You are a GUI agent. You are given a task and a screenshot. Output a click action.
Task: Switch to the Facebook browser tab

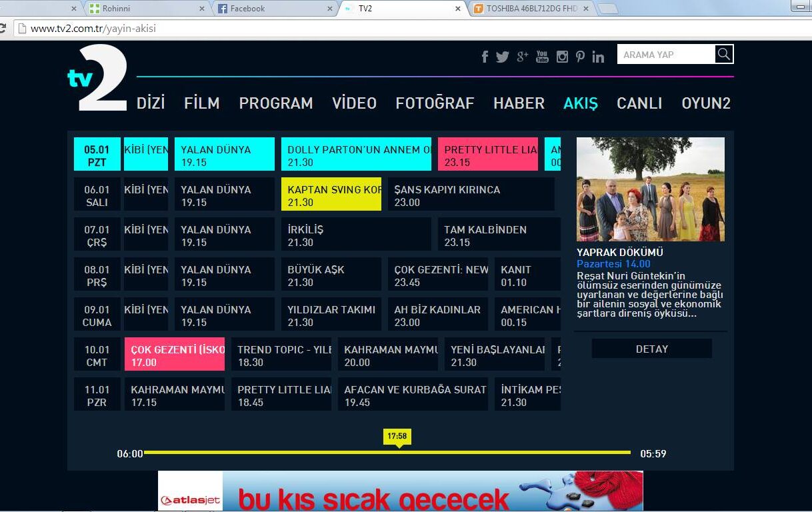(274, 9)
